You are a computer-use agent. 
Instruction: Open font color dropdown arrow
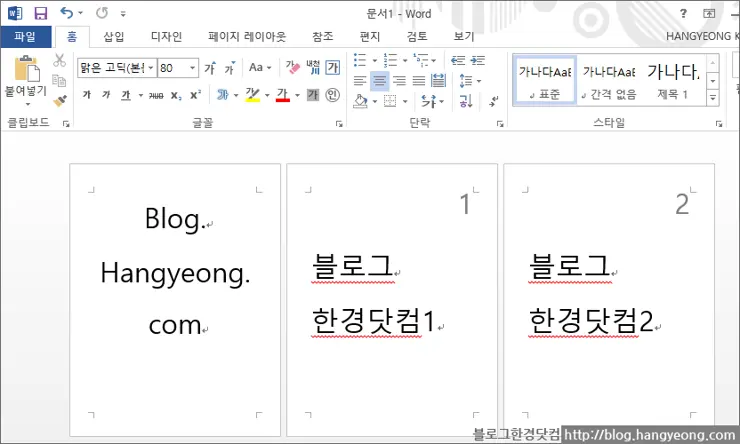(297, 95)
